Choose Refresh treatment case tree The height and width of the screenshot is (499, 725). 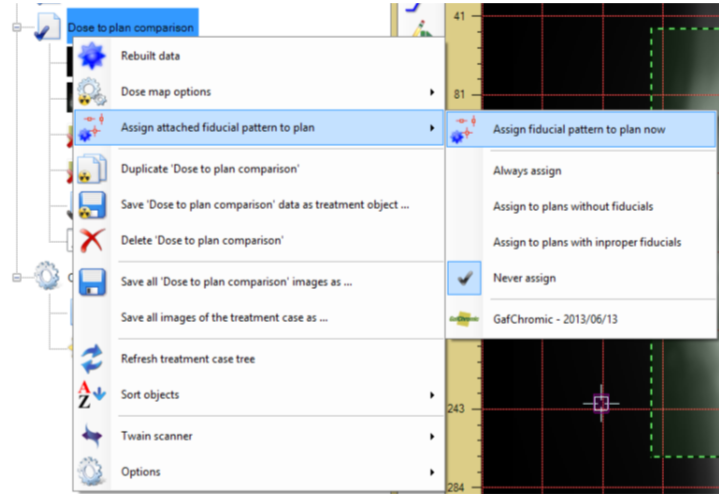[x=258, y=359]
